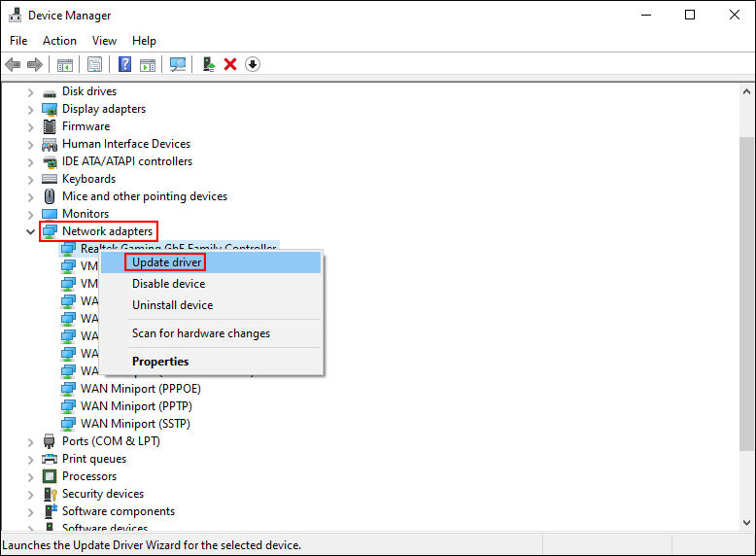Open the Help menu
Image resolution: width=756 pixels, height=556 pixels.
point(144,41)
